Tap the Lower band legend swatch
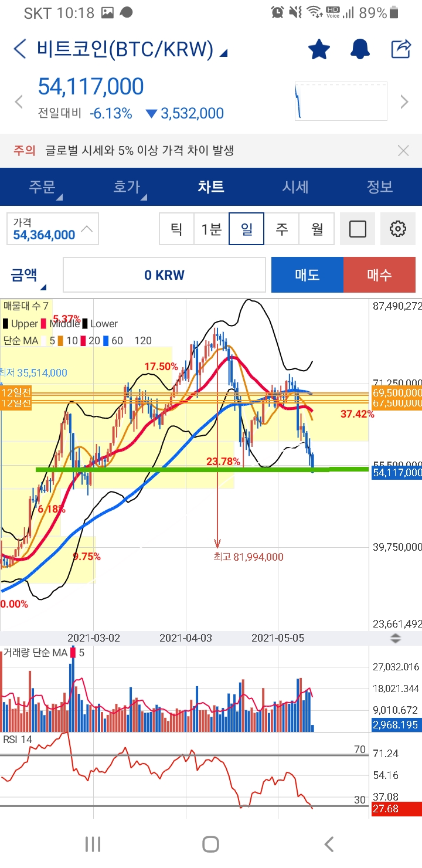The image size is (422, 868). (85, 324)
